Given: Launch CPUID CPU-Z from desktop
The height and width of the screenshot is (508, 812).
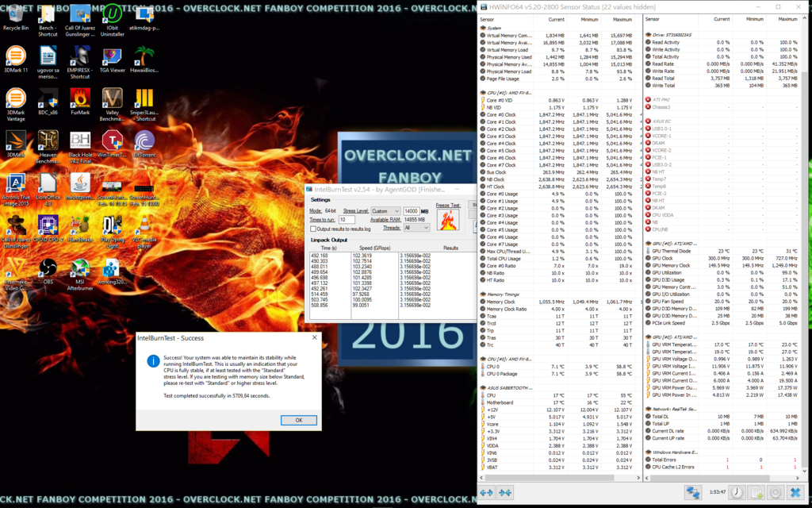Looking at the screenshot, I should [x=48, y=230].
